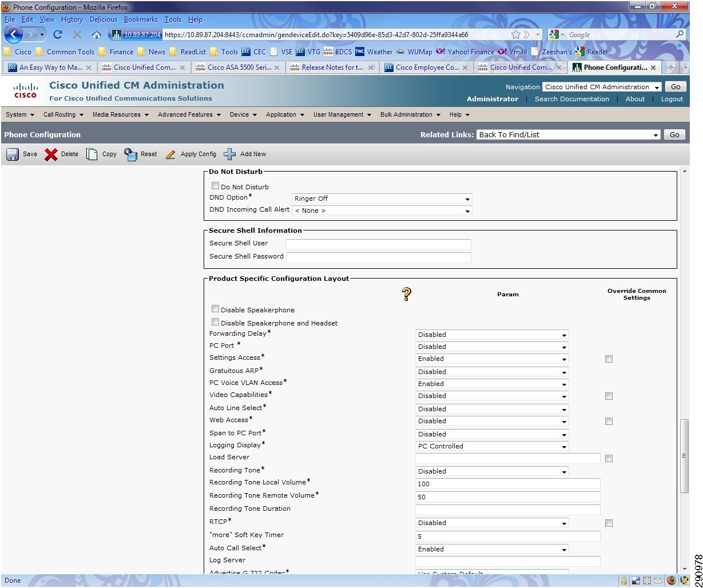Open the PC Voice VLAN Access dropdown

coord(492,384)
